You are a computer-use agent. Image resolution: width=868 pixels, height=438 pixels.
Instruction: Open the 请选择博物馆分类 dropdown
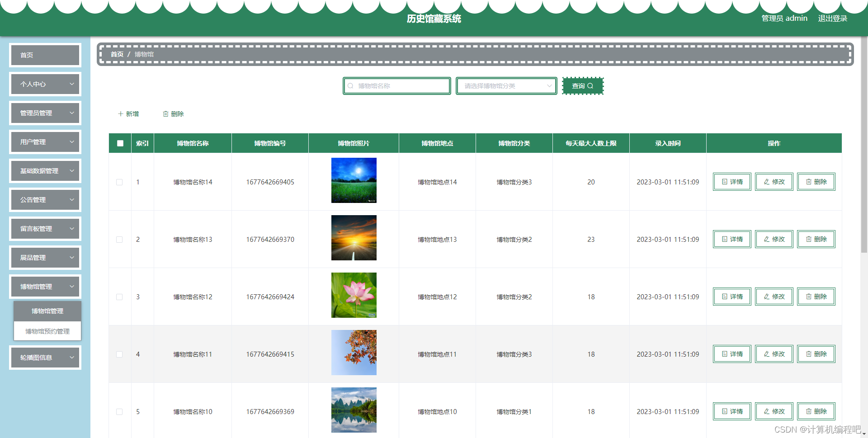pyautogui.click(x=506, y=85)
